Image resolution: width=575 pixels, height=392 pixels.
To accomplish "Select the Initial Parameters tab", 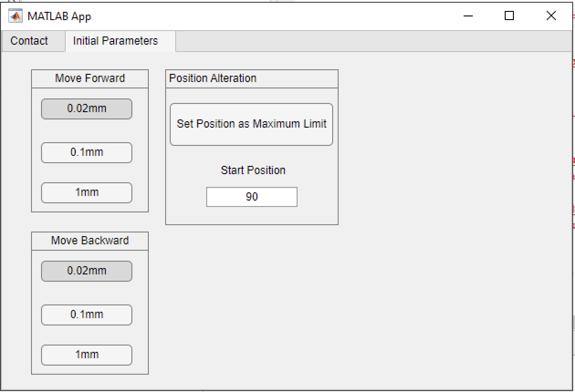I will (x=115, y=41).
